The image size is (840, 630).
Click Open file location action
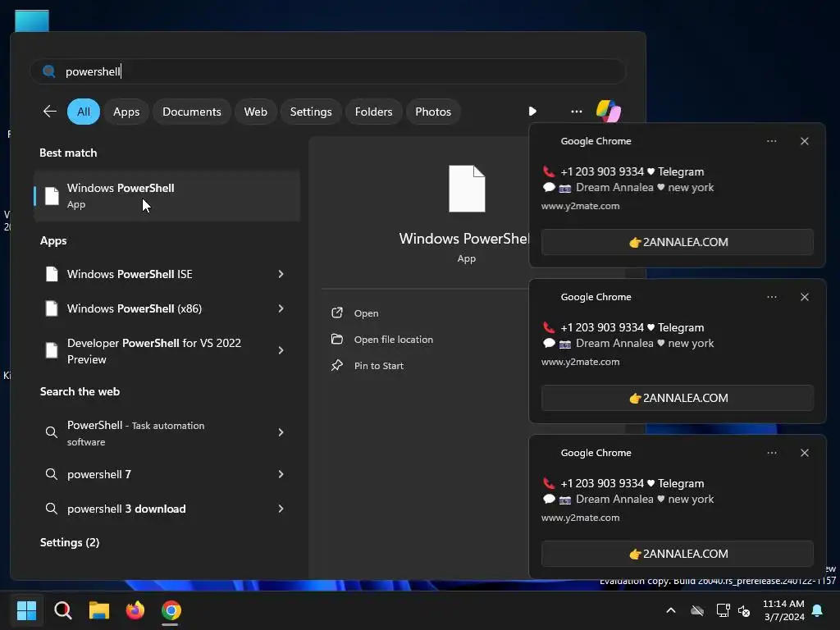tap(393, 339)
